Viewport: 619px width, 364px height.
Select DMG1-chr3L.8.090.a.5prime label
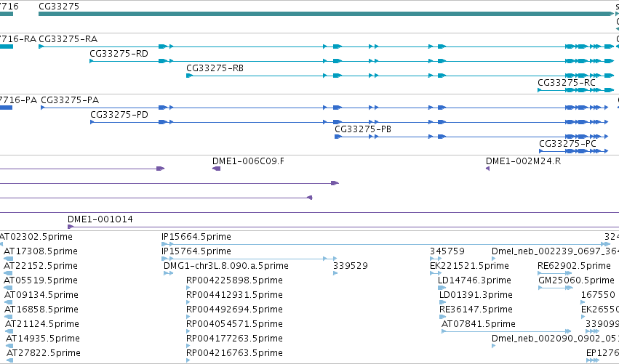(x=225, y=266)
